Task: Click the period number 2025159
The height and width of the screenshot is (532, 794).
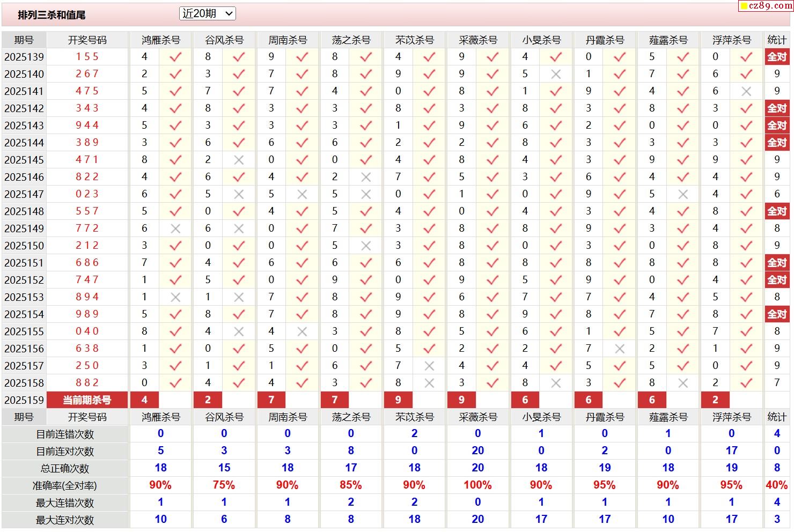Action: [x=24, y=400]
